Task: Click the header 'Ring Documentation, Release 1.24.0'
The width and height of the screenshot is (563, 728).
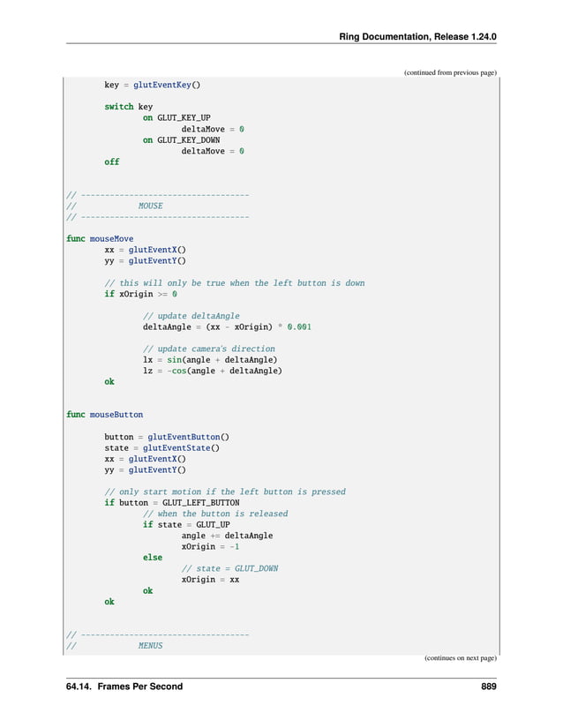Action: [417, 37]
